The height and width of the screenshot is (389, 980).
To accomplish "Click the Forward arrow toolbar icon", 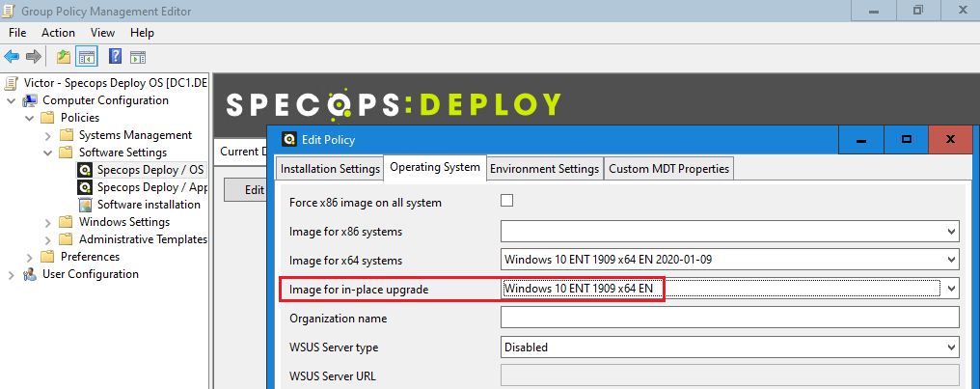I will pos(33,57).
